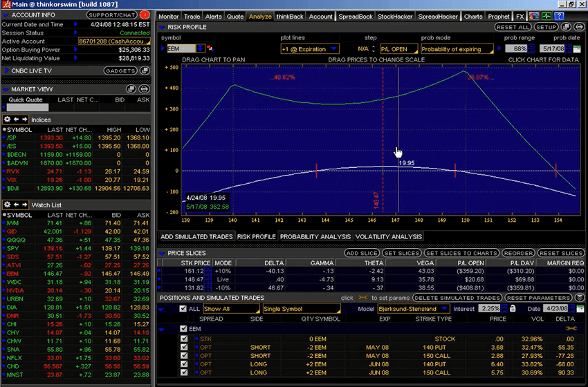Click Delete Simulated Trades button
This screenshot has width=588, height=387.
[x=457, y=297]
